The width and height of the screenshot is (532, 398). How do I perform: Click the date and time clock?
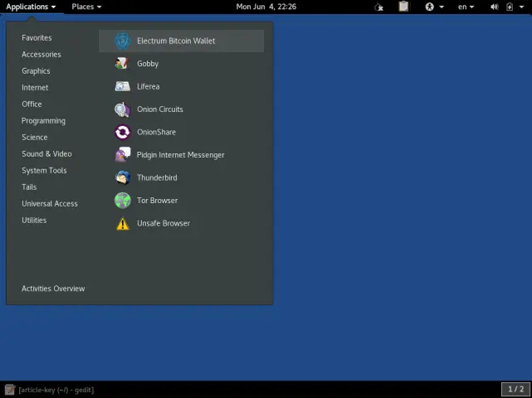[266, 7]
